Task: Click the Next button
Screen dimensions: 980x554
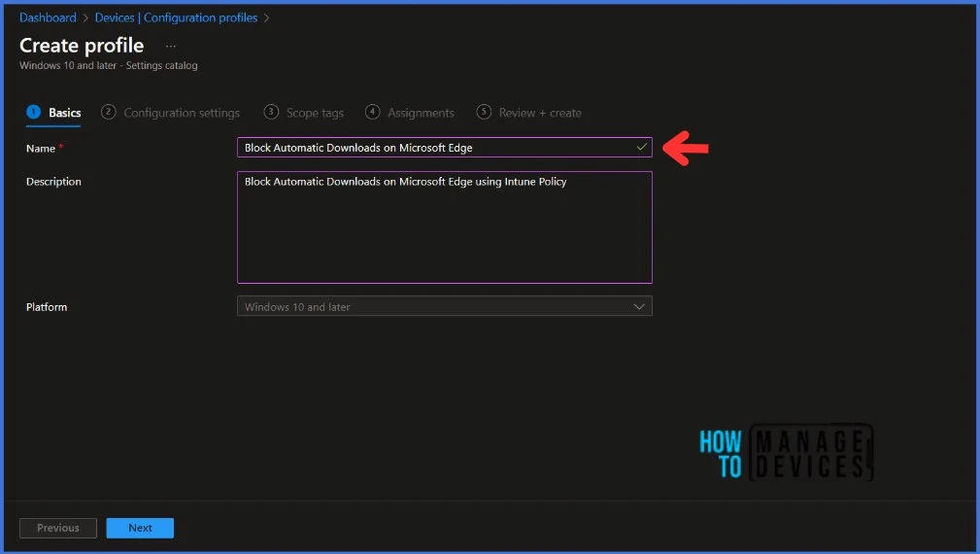Action: (140, 528)
